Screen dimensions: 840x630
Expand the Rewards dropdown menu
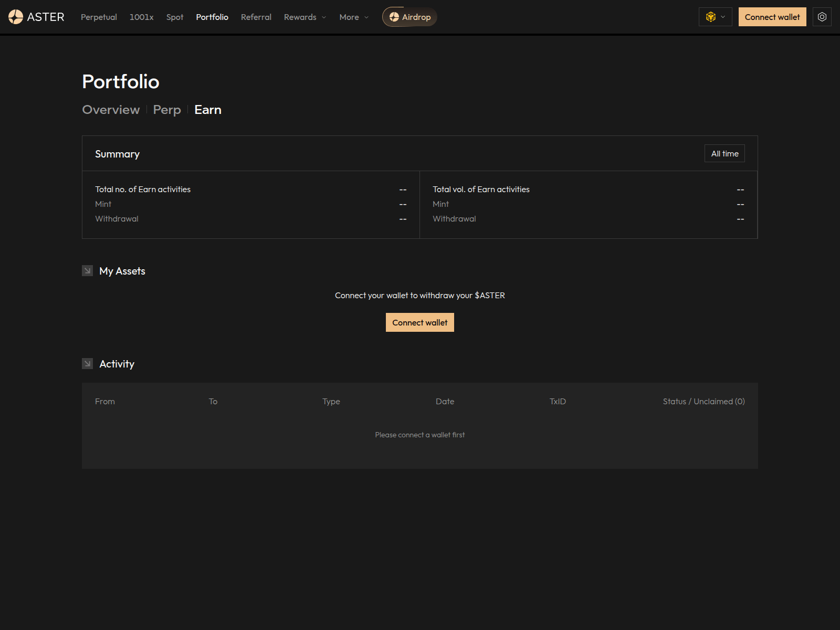click(304, 17)
